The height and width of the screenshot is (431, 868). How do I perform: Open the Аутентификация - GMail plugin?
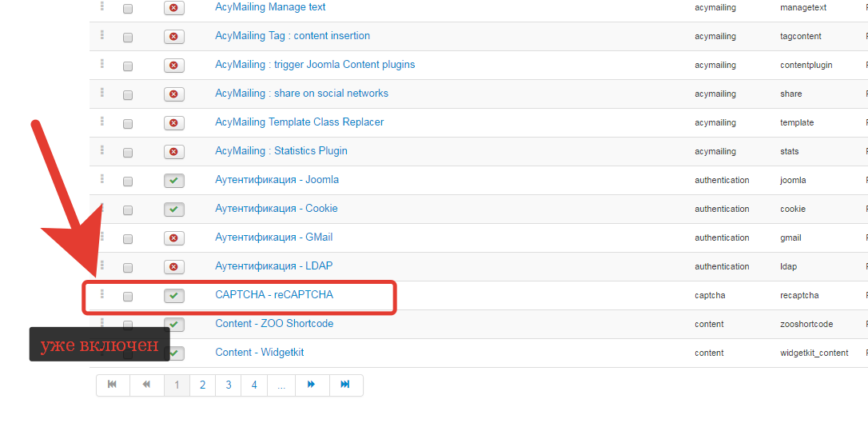274,237
